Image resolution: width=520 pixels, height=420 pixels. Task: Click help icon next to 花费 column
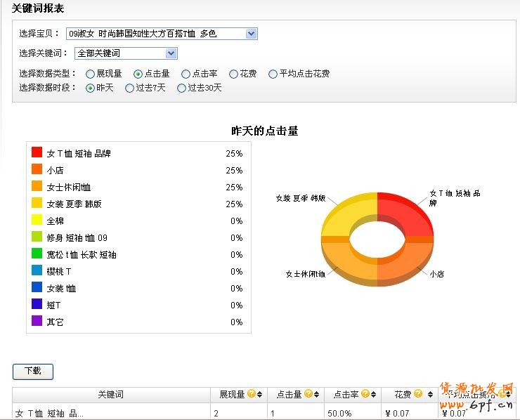pos(418,395)
